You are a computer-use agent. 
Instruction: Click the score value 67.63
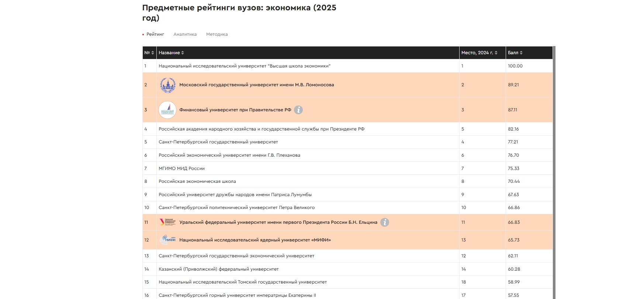tap(513, 195)
